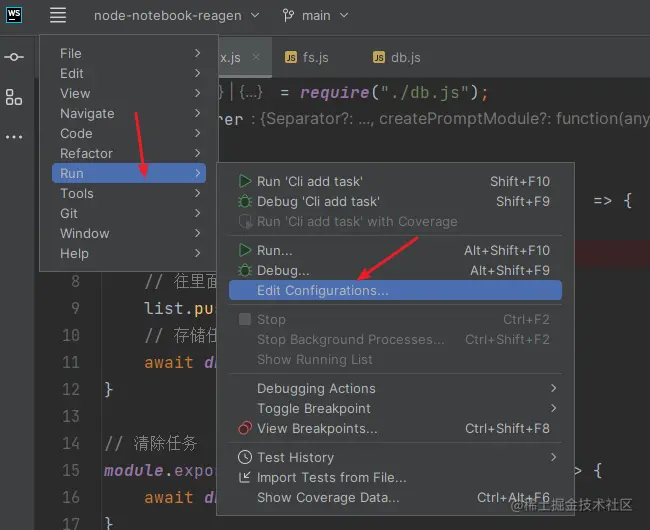Open the Window menu
The image size is (650, 530).
[x=129, y=233]
